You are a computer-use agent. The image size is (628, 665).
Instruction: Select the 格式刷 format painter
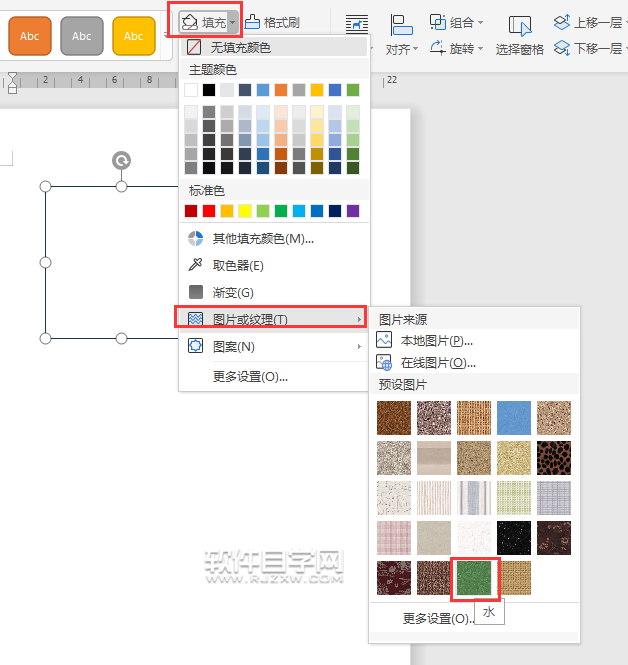click(x=273, y=22)
